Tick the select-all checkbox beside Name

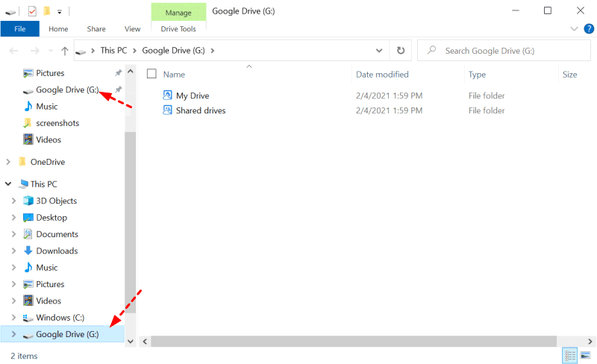click(x=151, y=74)
